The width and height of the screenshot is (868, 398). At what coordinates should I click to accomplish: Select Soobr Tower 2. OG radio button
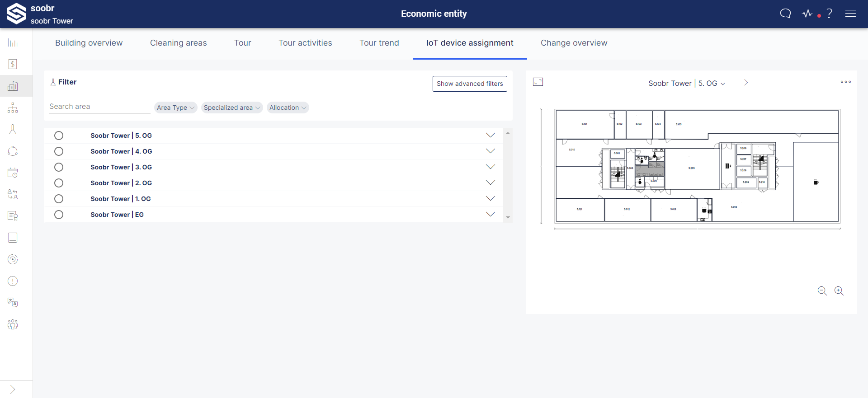[59, 183]
